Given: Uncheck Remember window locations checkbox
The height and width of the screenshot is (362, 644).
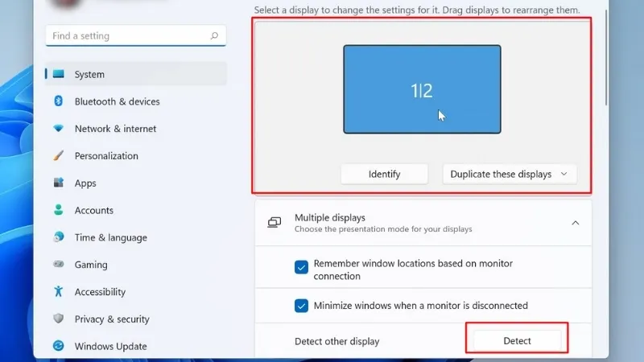Looking at the screenshot, I should point(302,267).
